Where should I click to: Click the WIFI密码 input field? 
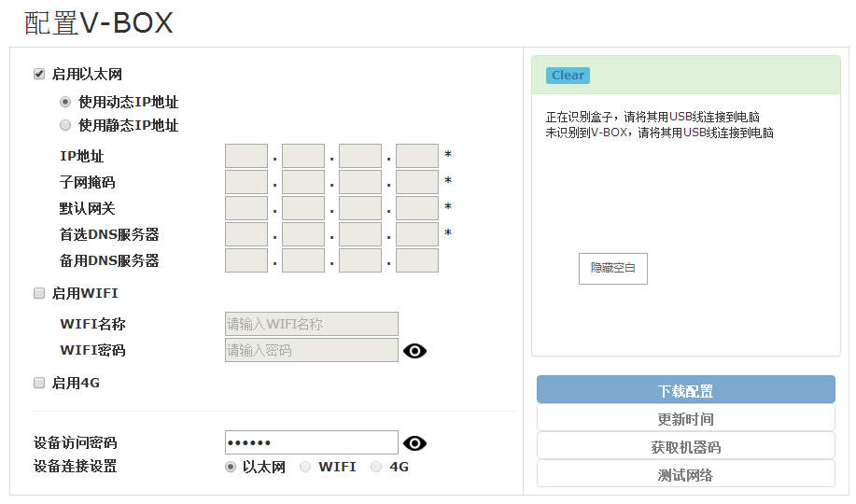pyautogui.click(x=311, y=350)
